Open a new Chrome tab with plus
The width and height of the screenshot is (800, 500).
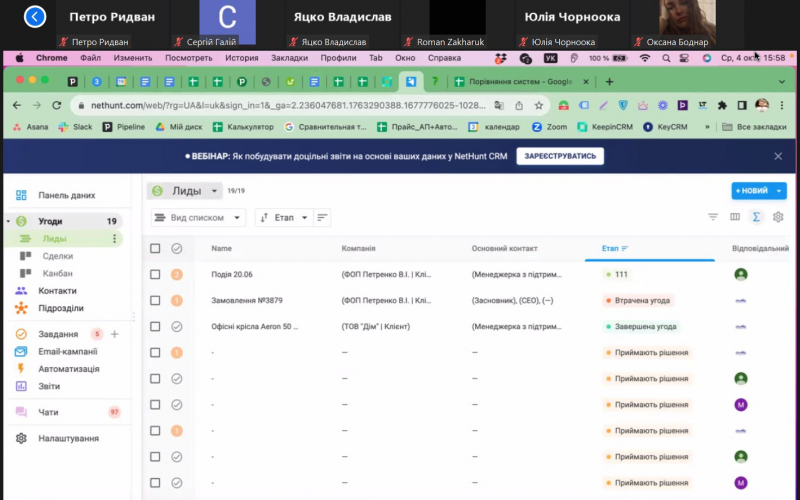609,82
